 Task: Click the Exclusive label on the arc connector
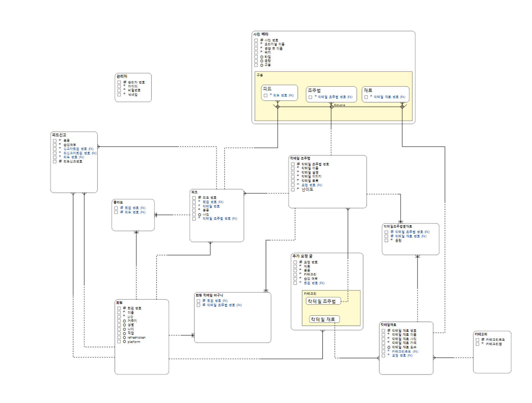(x=340, y=105)
